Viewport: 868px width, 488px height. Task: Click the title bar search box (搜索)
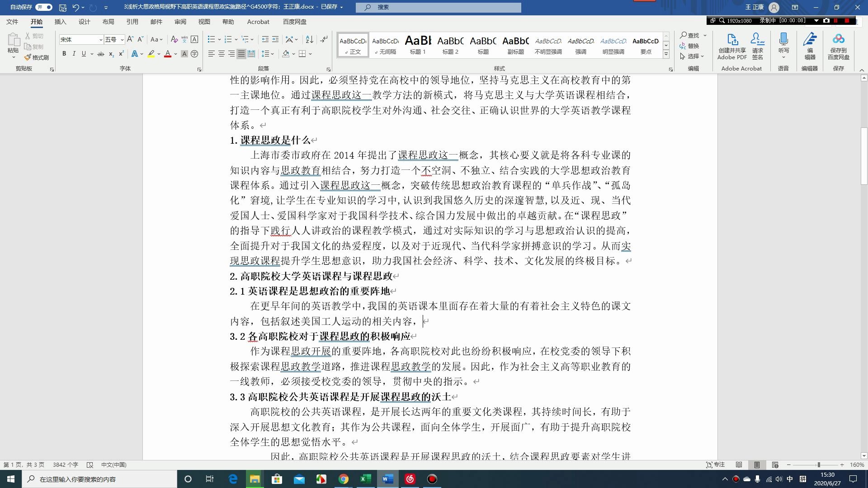(439, 7)
